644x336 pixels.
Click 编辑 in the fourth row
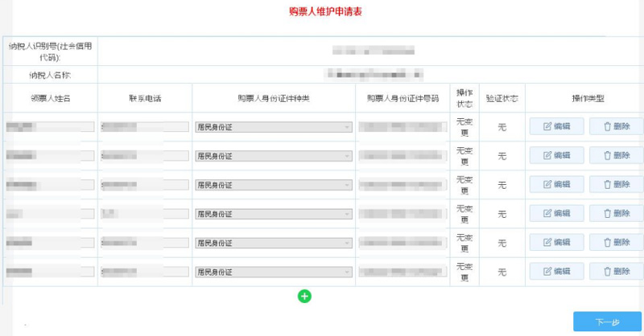556,213
